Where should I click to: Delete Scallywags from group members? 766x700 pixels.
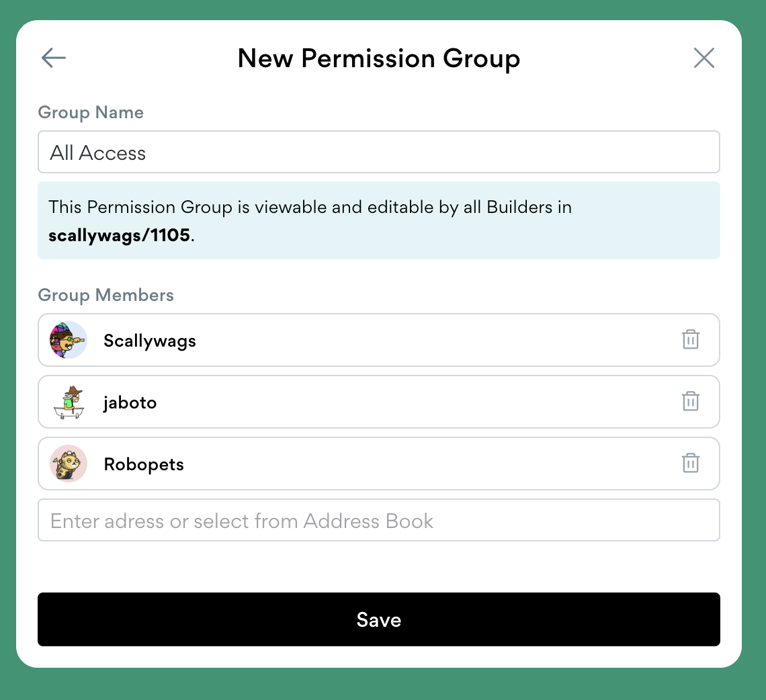click(x=691, y=340)
